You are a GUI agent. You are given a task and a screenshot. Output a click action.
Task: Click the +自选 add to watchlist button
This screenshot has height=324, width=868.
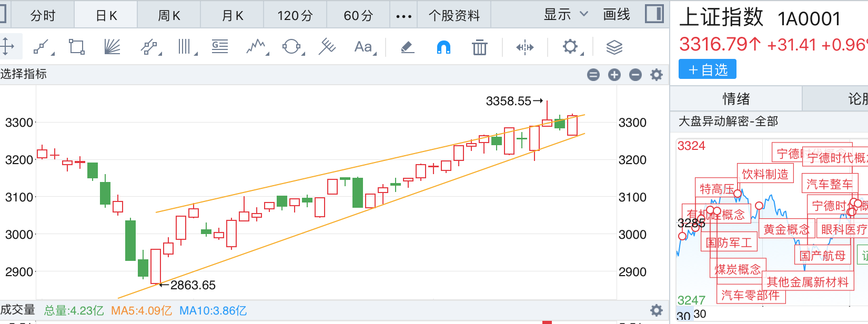click(708, 69)
